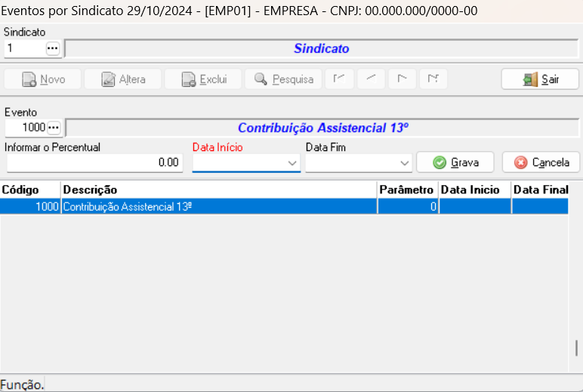Viewport: 583px width, 392px height.
Task: Click the Contribuição Assistencial 13º event name field
Action: [322, 128]
